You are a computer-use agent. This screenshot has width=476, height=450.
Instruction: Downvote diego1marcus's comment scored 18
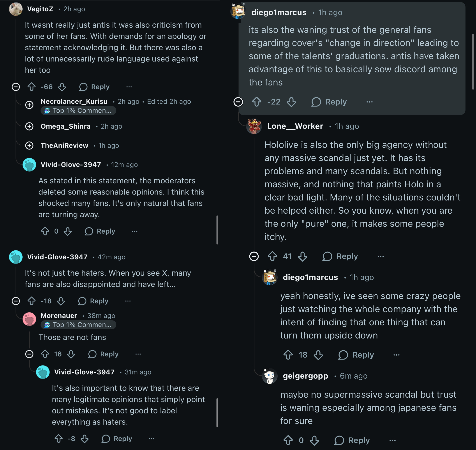click(x=318, y=355)
